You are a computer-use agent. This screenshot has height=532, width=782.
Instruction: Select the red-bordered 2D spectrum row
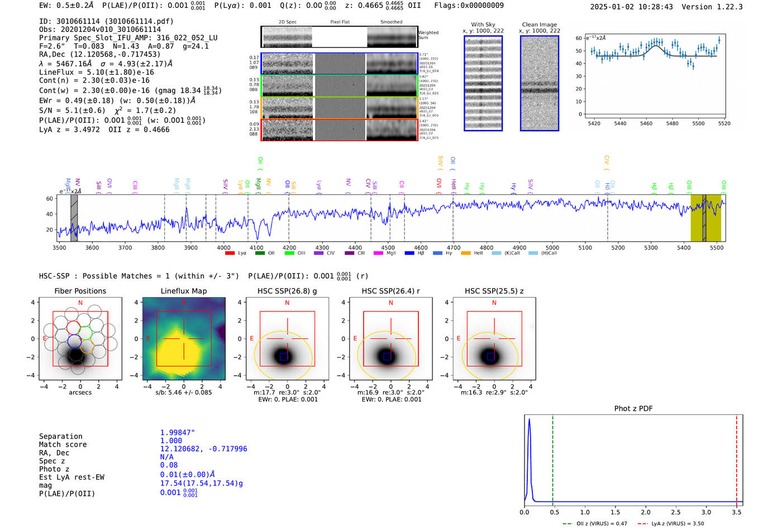(x=340, y=130)
